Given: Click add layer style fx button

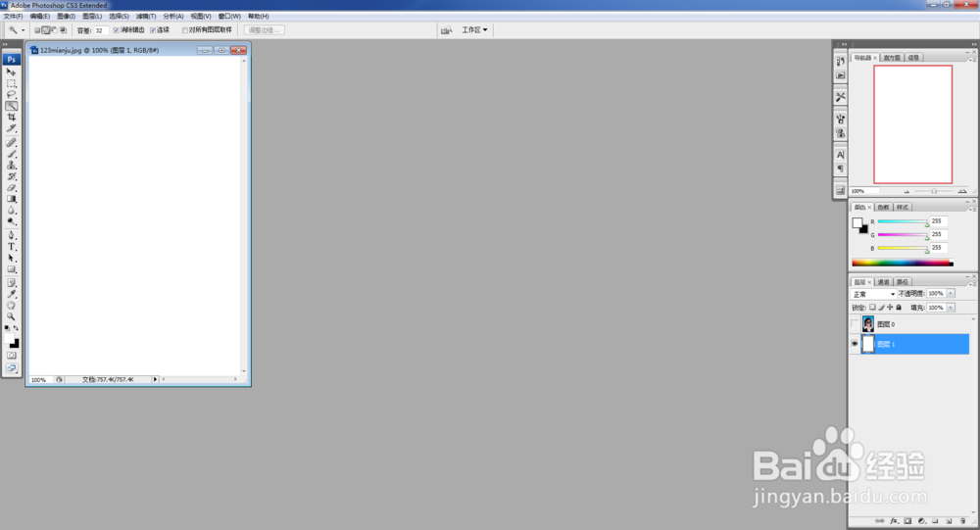Looking at the screenshot, I should (x=894, y=520).
